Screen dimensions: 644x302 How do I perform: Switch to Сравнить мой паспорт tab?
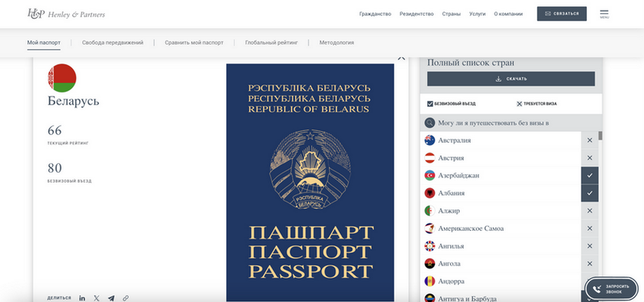(x=194, y=43)
